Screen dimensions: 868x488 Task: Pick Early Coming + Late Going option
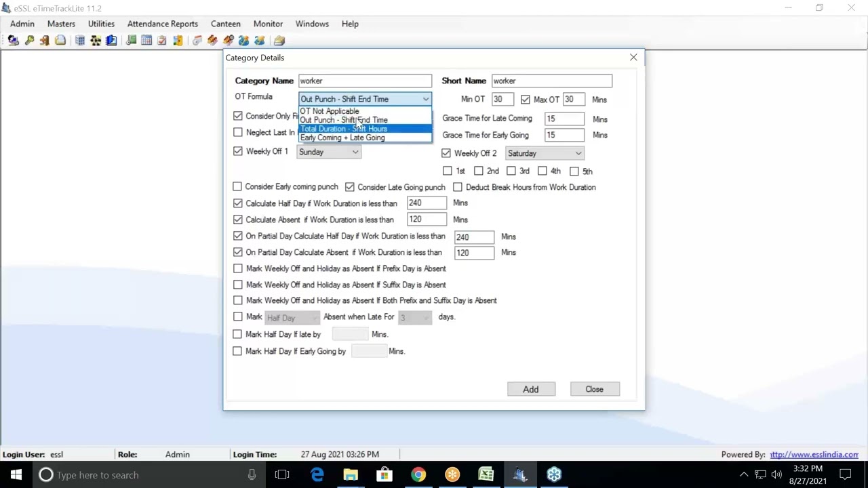tap(365, 138)
